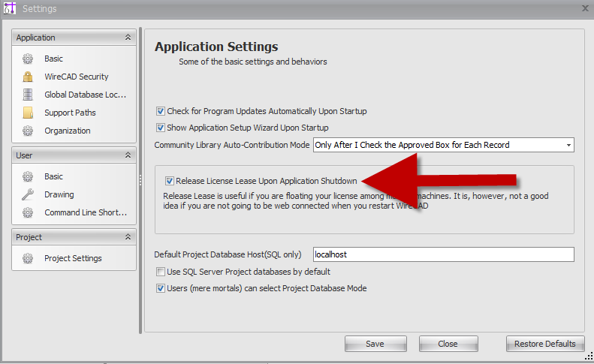Click the Release Lease description paragraph
594x364 pixels.
click(x=356, y=200)
